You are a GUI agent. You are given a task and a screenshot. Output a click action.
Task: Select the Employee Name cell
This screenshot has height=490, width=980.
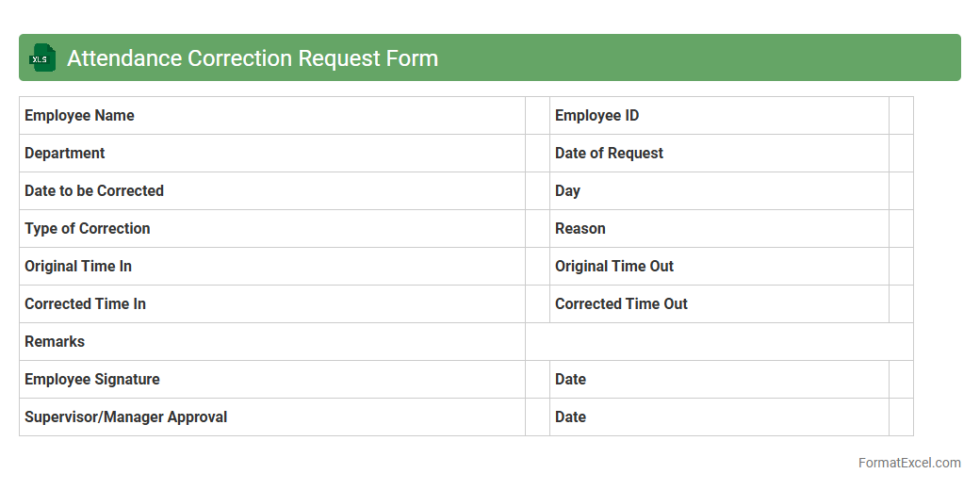click(x=271, y=116)
